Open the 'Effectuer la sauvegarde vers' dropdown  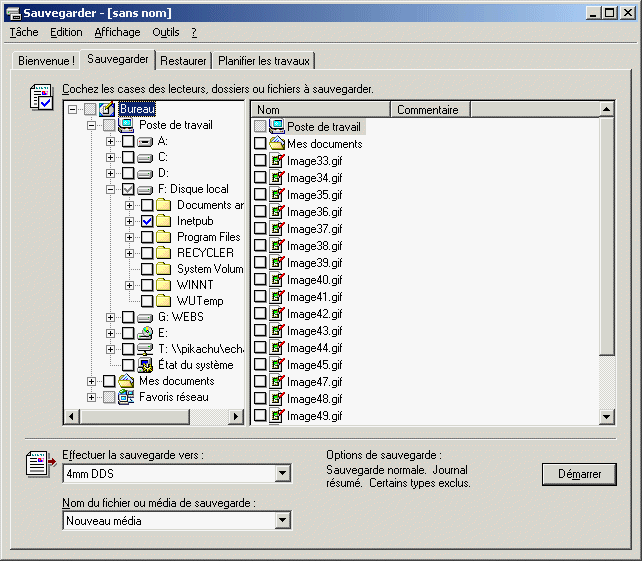point(282,473)
